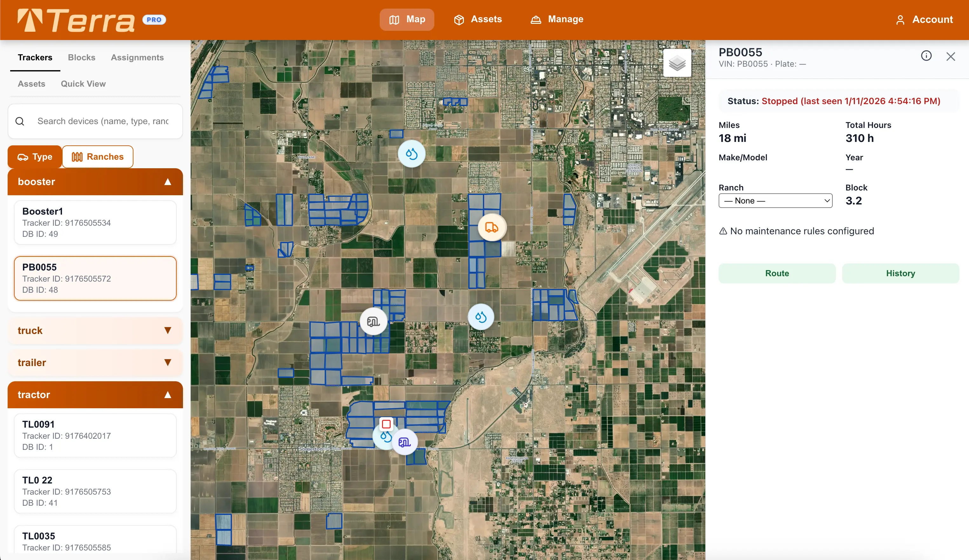Click the gray trailer marker on map
Viewport: 969px width, 560px height.
tap(373, 321)
